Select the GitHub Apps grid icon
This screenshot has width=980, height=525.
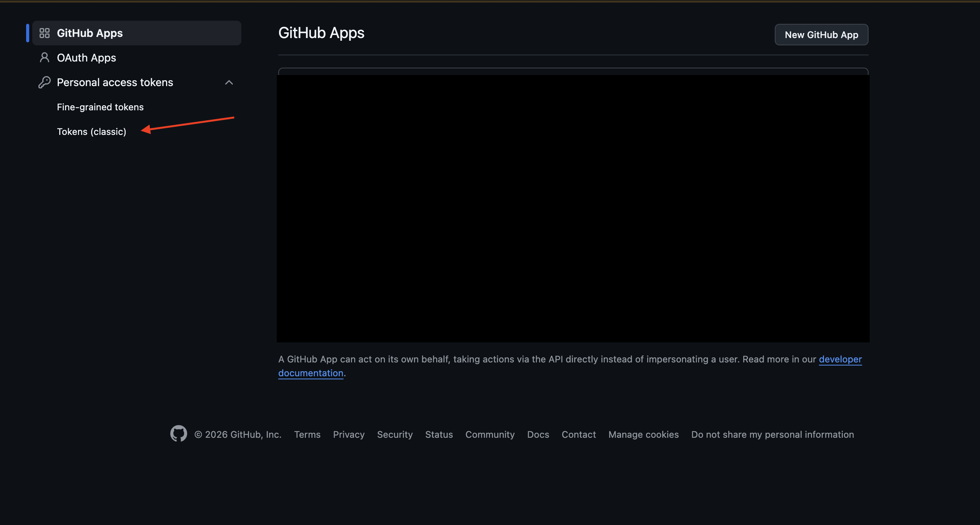pyautogui.click(x=45, y=33)
